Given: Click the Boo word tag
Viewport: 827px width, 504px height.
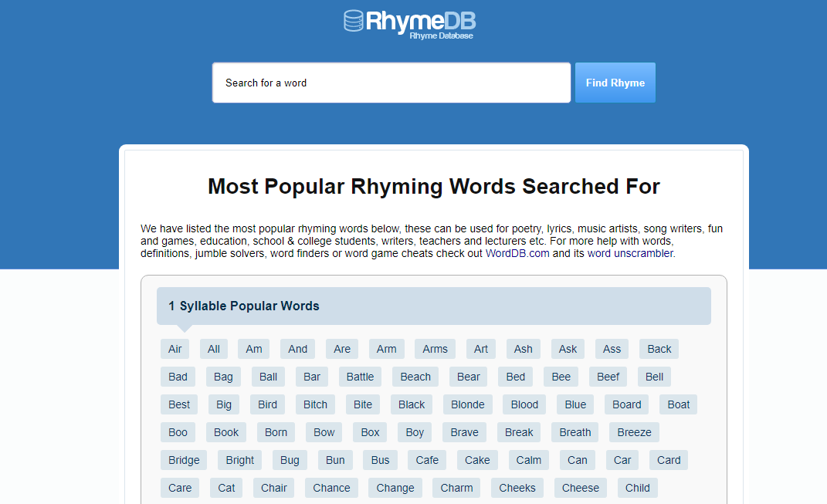Looking at the screenshot, I should pos(178,432).
